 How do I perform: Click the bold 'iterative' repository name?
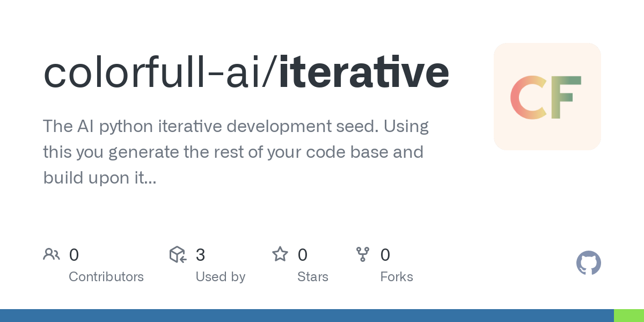tap(364, 73)
